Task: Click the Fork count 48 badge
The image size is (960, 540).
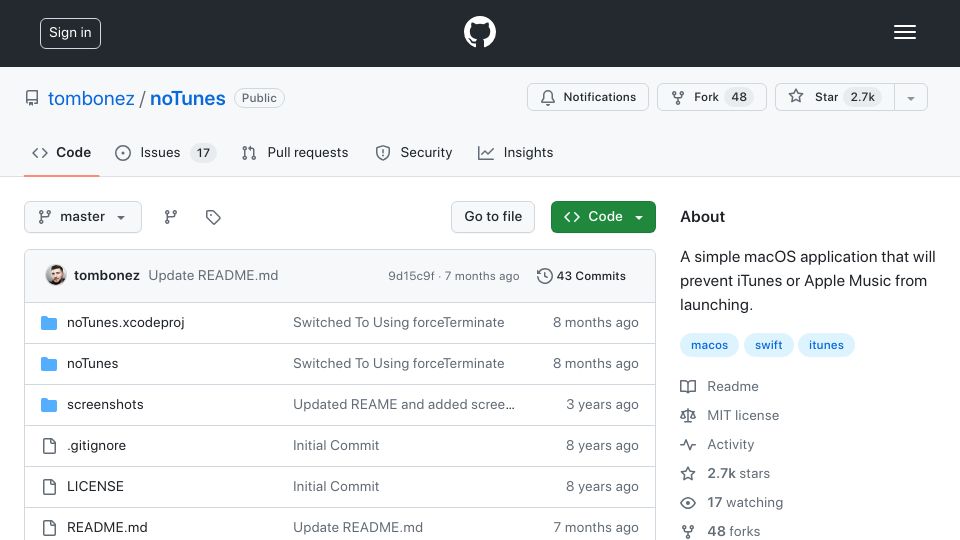Action: 739,97
